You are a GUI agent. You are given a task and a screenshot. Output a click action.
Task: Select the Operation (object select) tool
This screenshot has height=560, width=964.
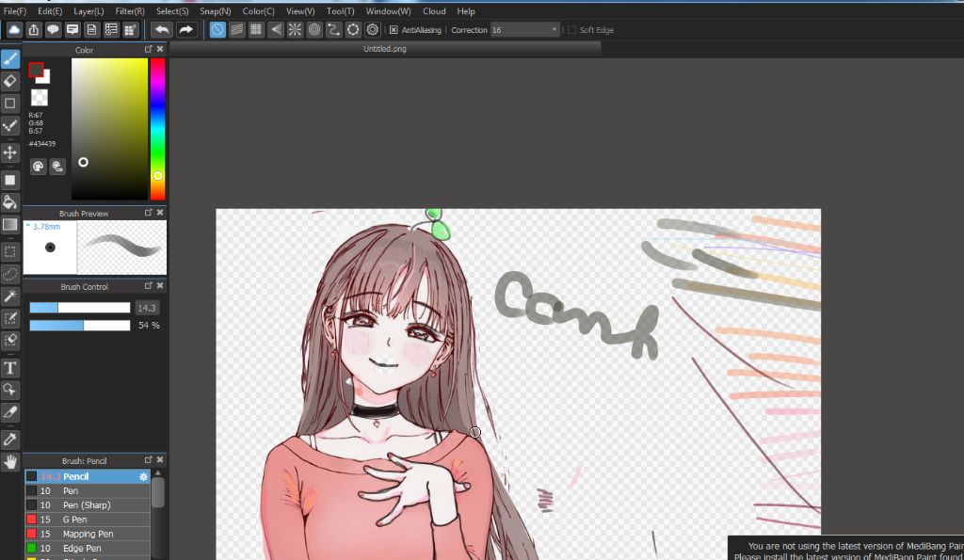pos(9,391)
